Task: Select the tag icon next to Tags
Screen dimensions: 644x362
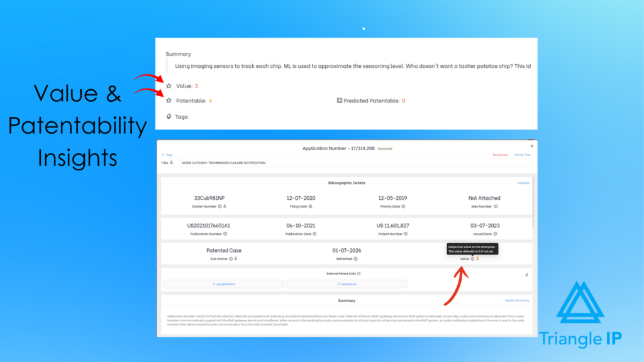Action: (169, 116)
